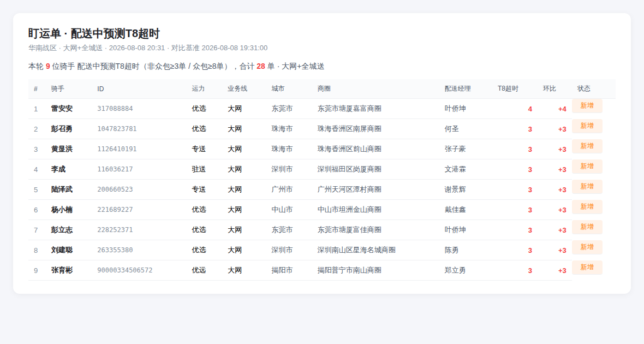Image resolution: width=644 pixels, height=344 pixels.
Task: Click the 运力 column header
Action: [198, 89]
